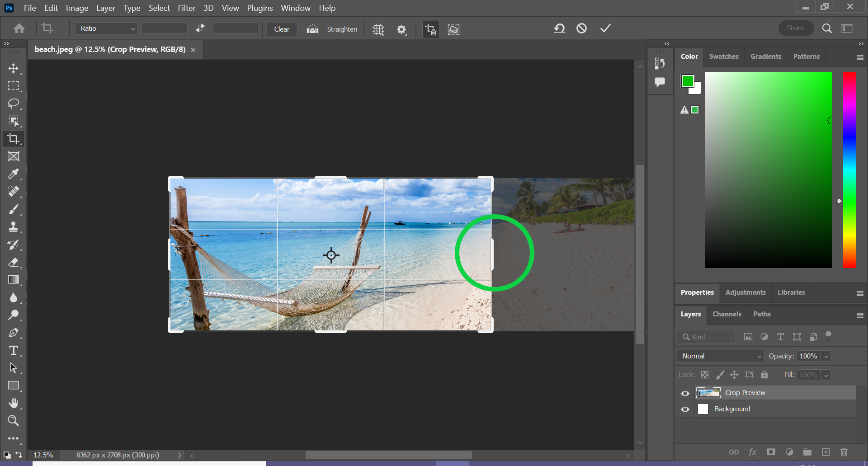Select the Path Selection tool

click(x=14, y=368)
